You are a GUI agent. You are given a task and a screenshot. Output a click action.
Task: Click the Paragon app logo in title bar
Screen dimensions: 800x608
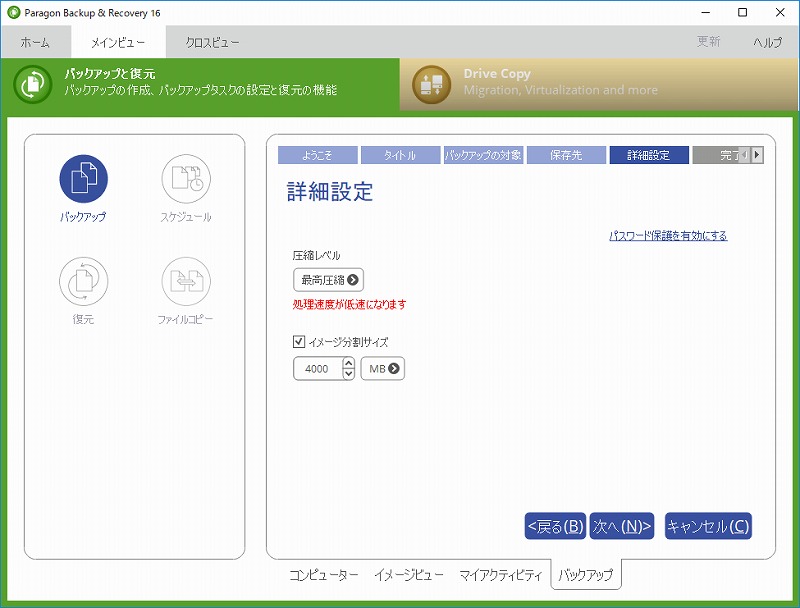click(13, 12)
